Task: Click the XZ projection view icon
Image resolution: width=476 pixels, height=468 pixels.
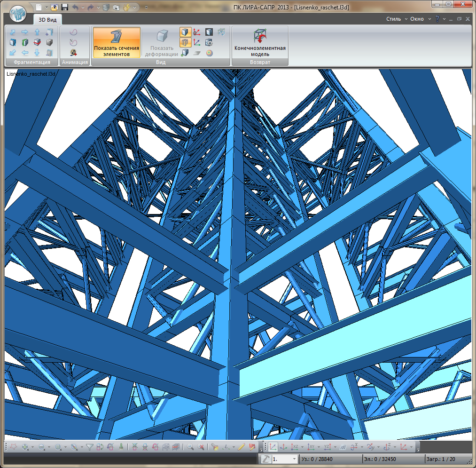Action: tap(295, 447)
